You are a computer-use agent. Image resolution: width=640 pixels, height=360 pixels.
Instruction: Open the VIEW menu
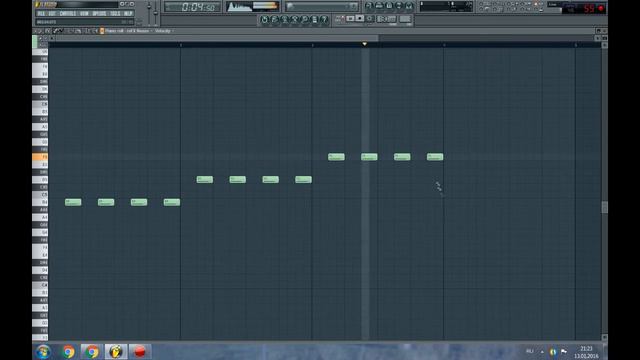coord(84,13)
